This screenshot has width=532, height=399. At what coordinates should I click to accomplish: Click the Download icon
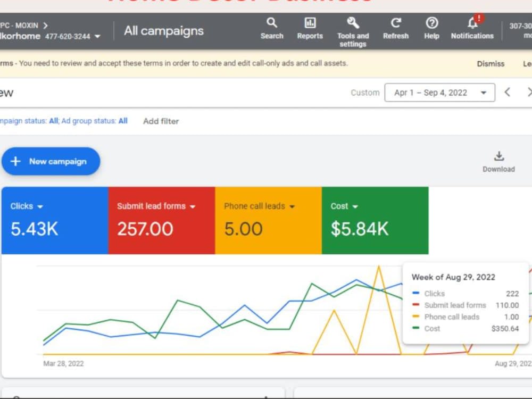coord(499,156)
